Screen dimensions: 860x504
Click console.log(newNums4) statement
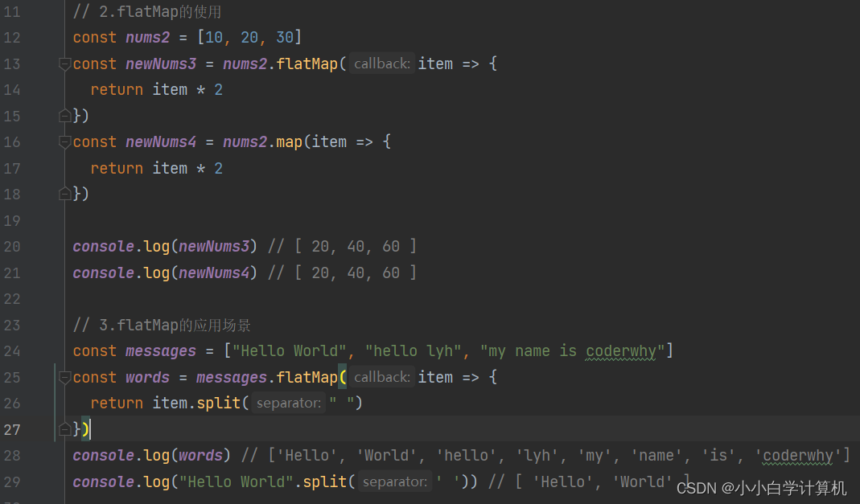(165, 272)
